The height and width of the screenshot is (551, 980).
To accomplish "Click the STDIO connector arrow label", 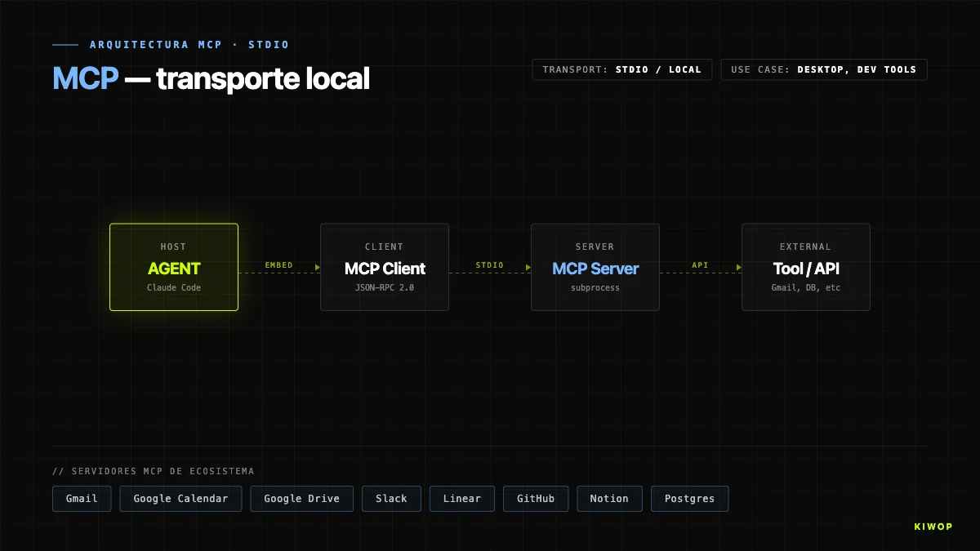I will 489,265.
